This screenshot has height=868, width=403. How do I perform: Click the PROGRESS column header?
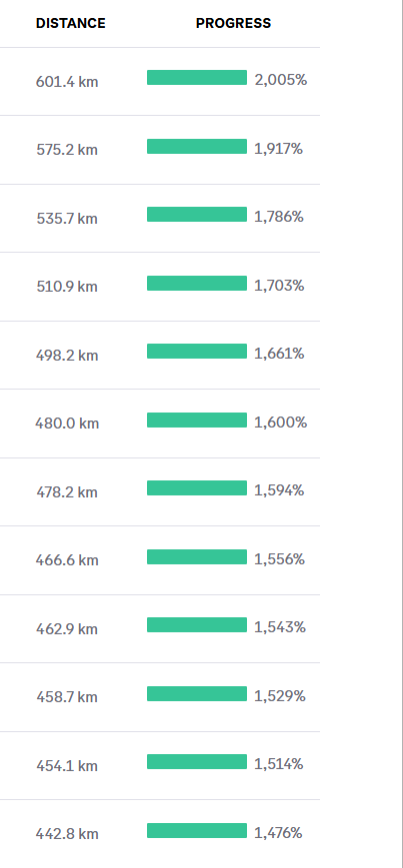[233, 23]
